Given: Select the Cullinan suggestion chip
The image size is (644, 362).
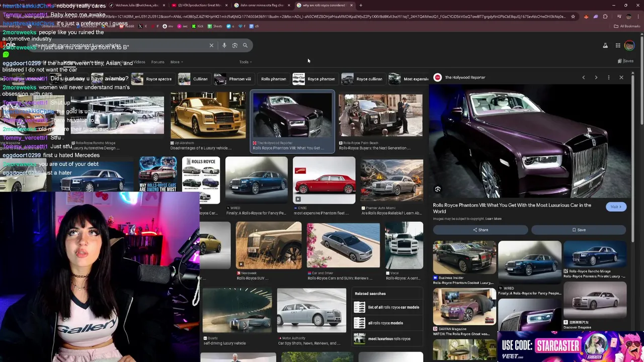Looking at the screenshot, I should (x=193, y=79).
